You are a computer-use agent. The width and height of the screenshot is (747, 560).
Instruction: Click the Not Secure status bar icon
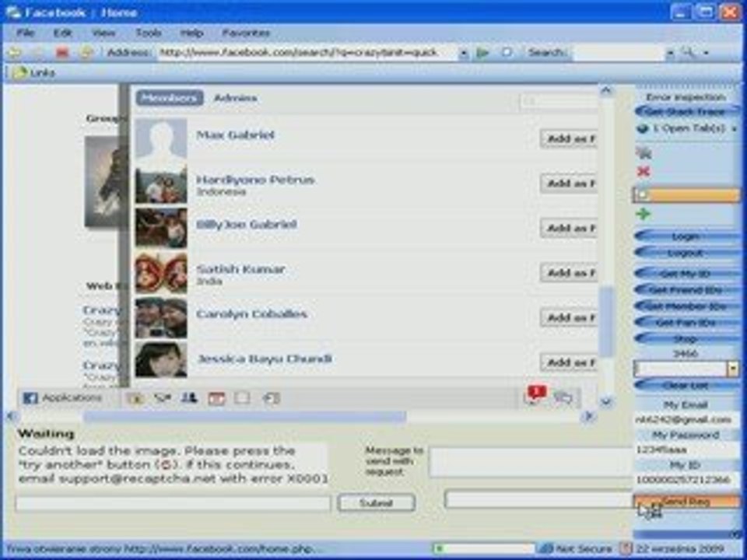547,549
